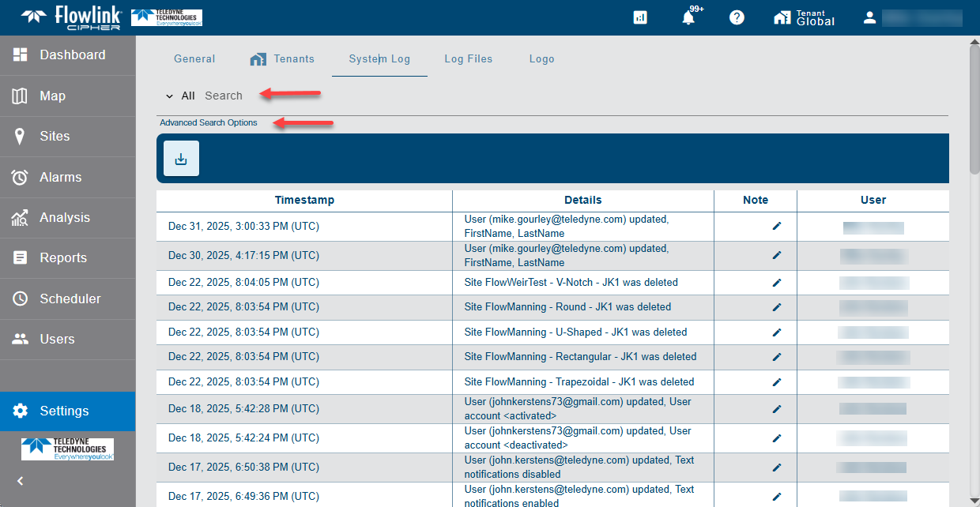
Task: Click the help question mark icon
Action: 737,17
